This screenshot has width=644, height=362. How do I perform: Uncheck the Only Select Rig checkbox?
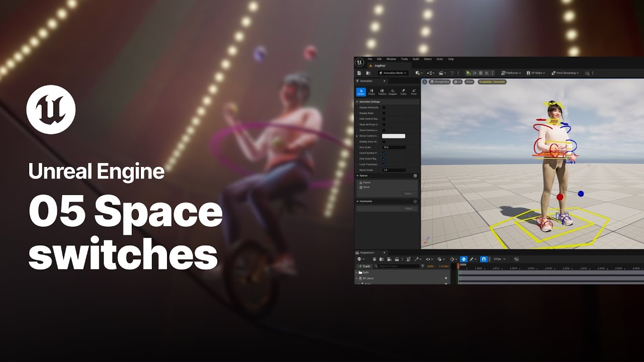coord(384,159)
